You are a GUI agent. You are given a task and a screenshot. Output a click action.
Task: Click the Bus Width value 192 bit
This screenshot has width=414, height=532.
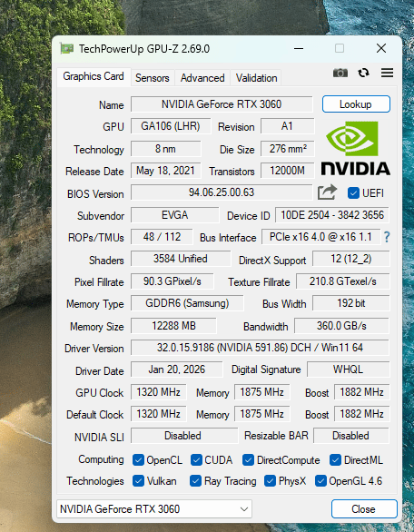[350, 303]
